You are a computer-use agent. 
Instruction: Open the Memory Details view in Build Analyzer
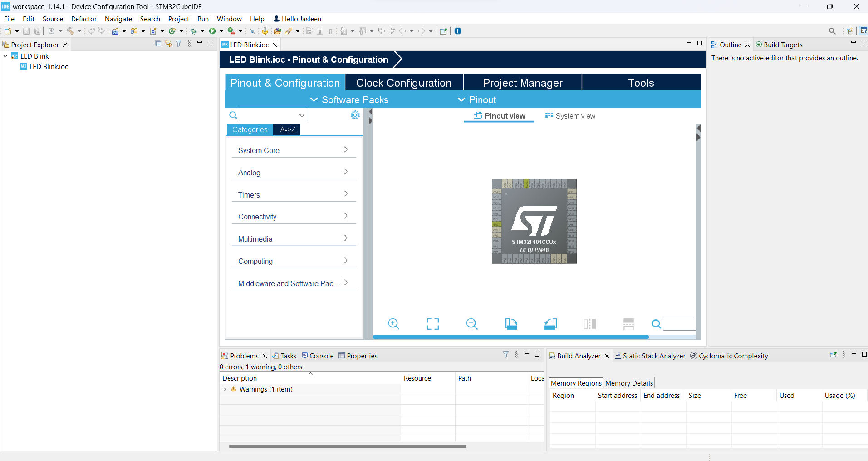(629, 383)
